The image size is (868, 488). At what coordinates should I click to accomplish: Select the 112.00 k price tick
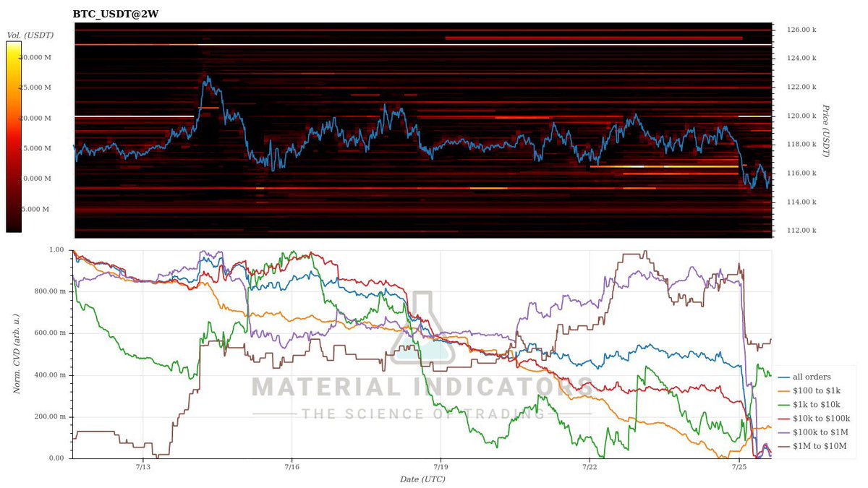point(802,231)
